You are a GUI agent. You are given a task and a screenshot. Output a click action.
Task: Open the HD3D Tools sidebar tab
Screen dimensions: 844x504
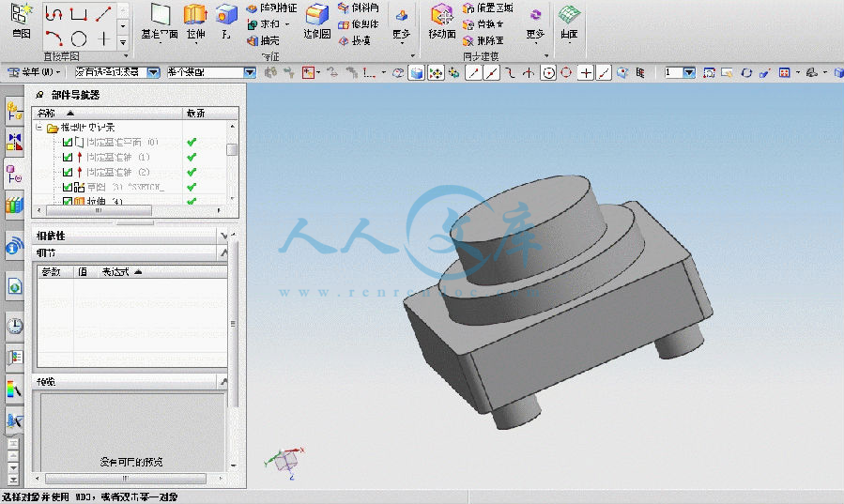pyautogui.click(x=14, y=246)
